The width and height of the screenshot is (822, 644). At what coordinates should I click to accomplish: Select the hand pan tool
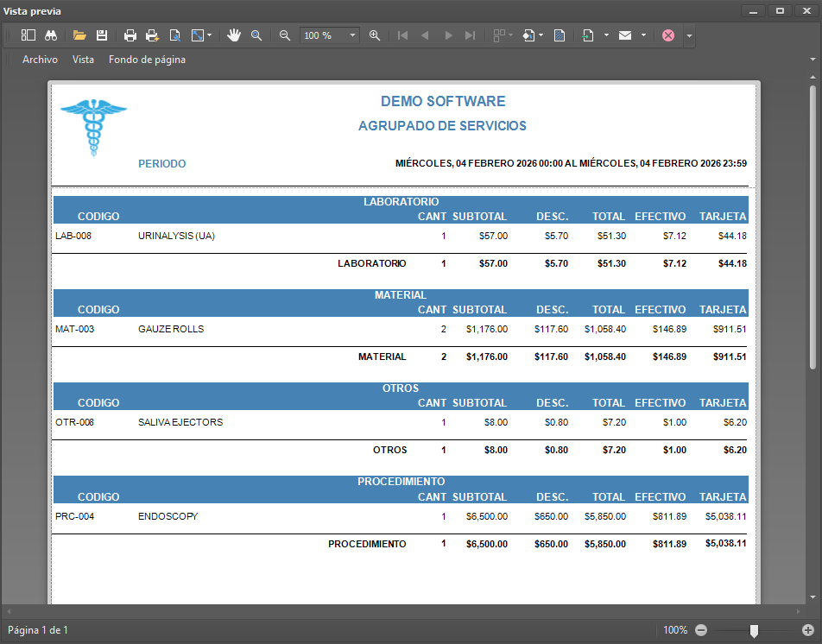coord(233,35)
